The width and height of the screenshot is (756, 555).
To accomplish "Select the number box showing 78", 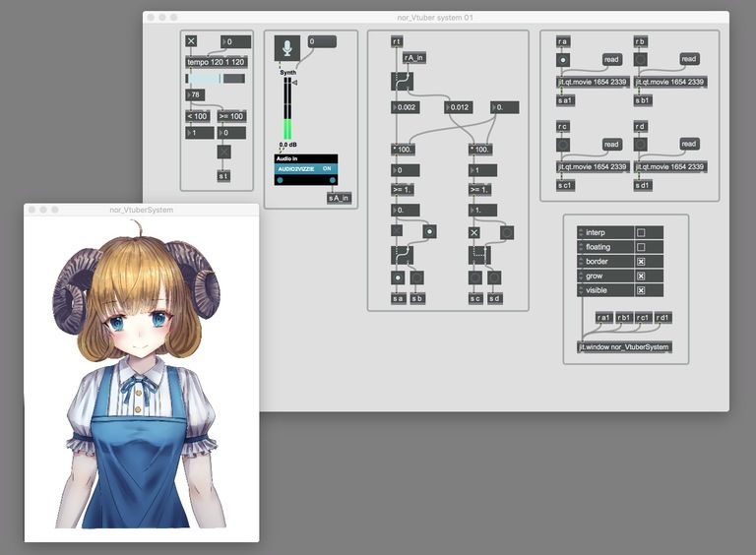I will click(195, 94).
